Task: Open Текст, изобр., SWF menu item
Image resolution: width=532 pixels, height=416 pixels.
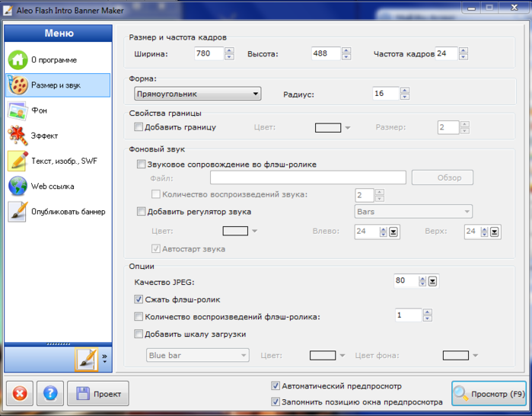Action: click(59, 161)
